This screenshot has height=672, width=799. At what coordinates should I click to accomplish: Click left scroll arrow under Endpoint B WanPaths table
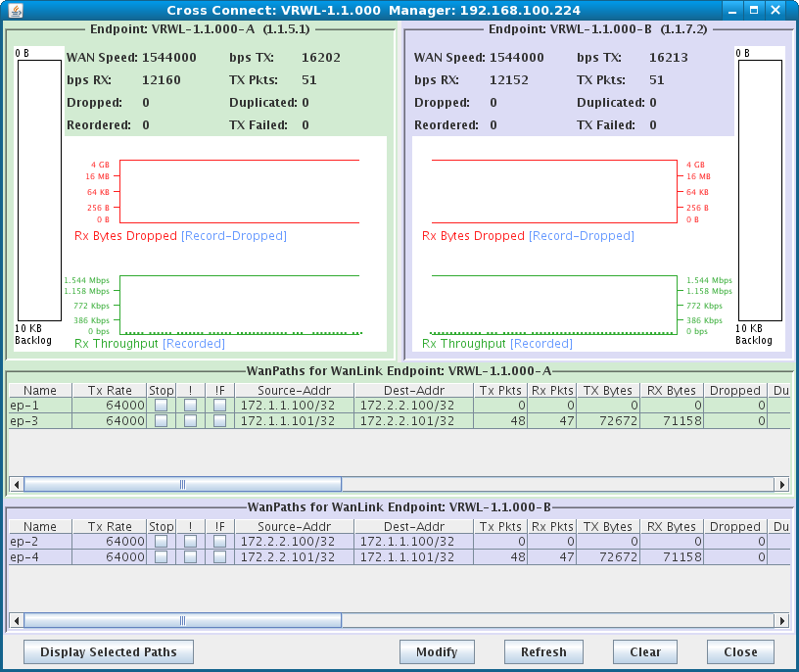(16, 620)
